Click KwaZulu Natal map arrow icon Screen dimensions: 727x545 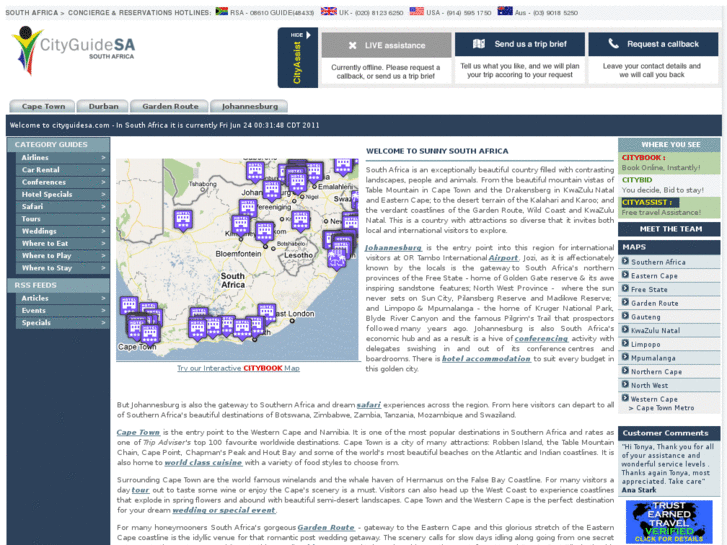tap(625, 330)
